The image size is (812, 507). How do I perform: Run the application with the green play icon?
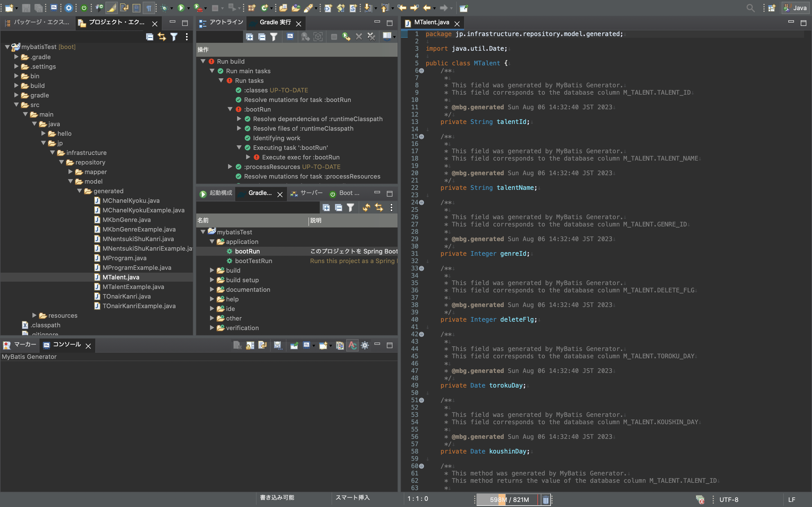click(182, 8)
